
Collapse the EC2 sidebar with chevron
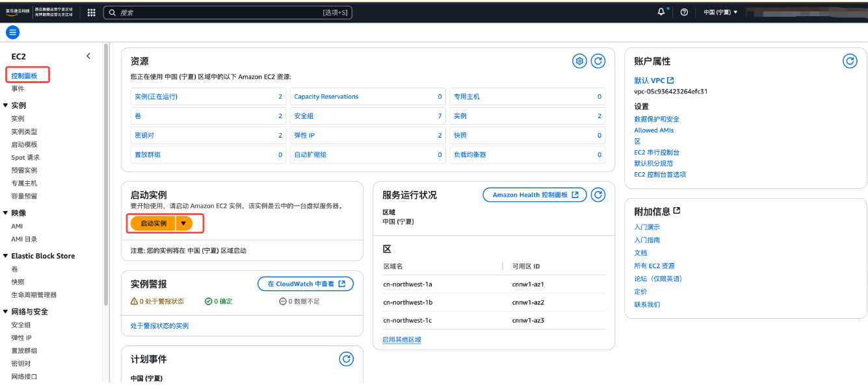point(88,56)
